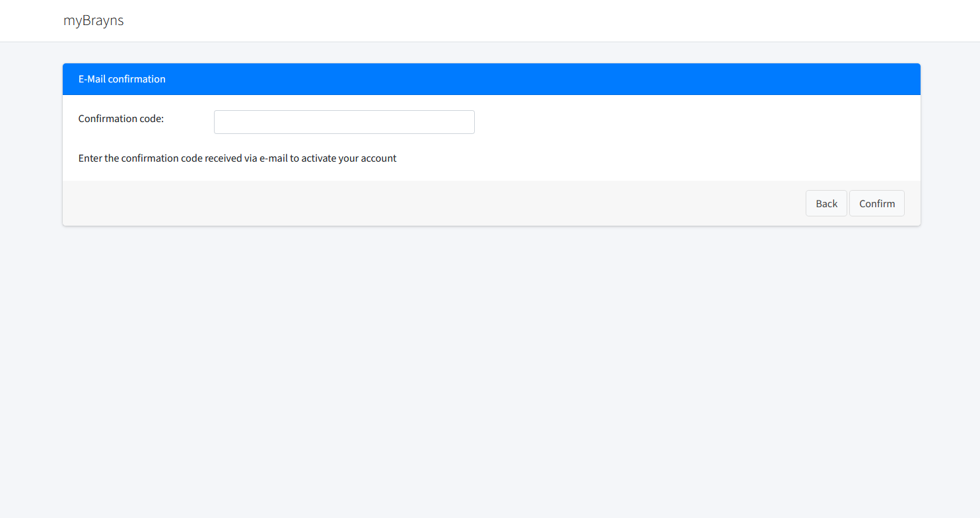Click the 'Confirmation code:' label
This screenshot has width=980, height=518.
click(121, 119)
